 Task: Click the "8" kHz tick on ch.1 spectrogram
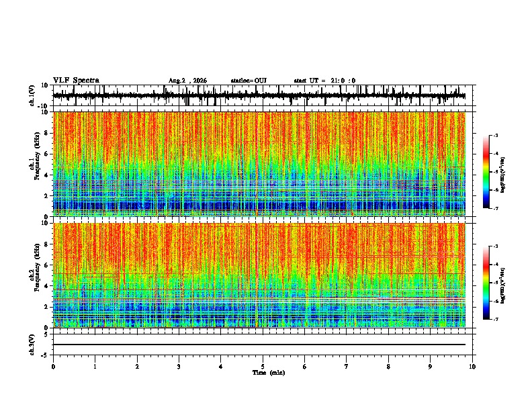(46, 133)
